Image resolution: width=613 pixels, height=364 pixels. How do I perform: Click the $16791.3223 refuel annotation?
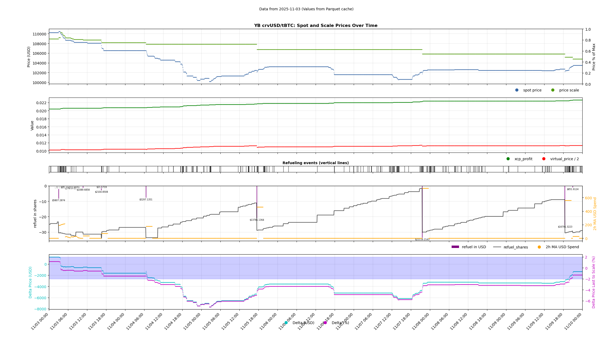[565, 227]
